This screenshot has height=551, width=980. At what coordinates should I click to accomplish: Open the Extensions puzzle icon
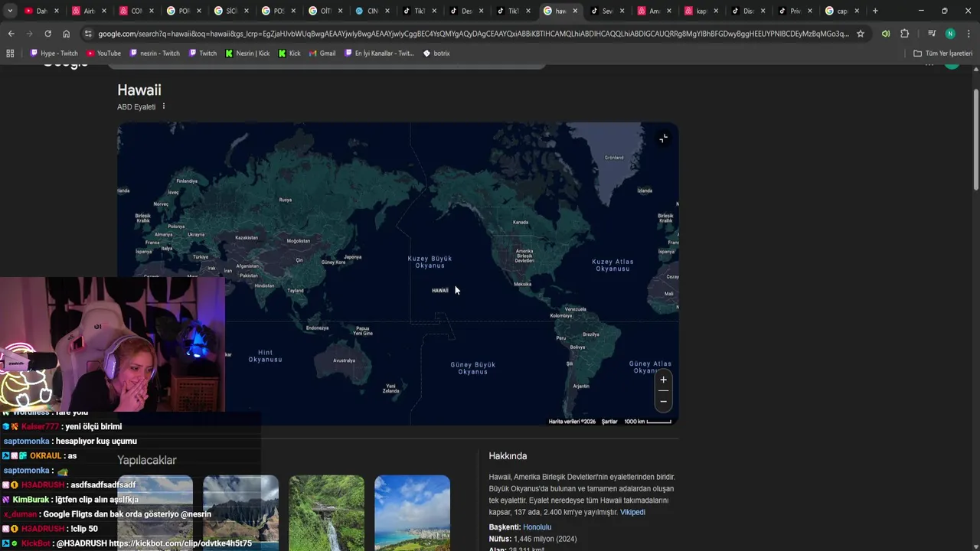point(905,34)
